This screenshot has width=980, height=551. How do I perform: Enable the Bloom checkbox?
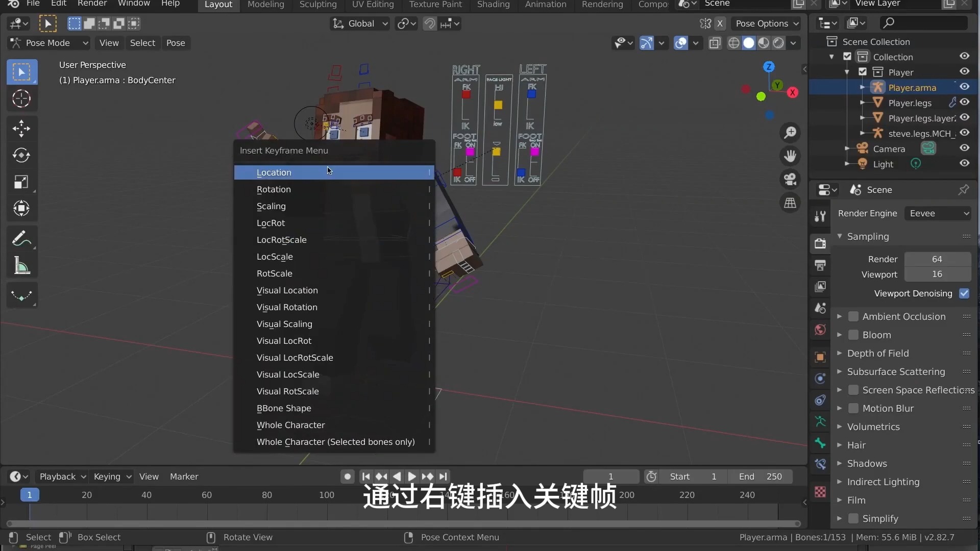coord(853,335)
